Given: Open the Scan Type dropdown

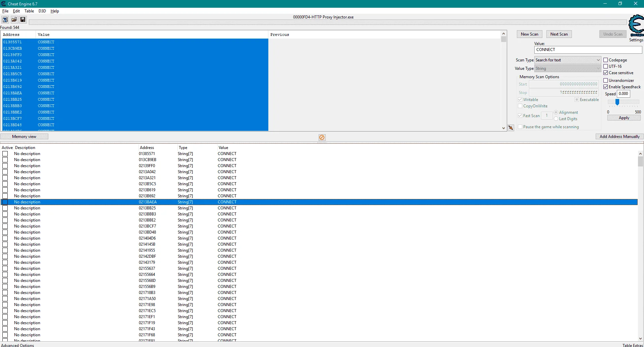Looking at the screenshot, I should [568, 60].
